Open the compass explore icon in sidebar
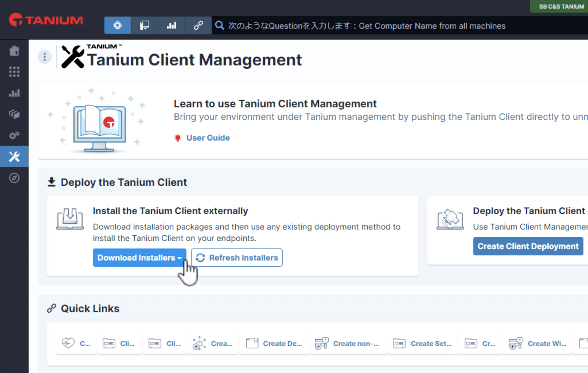Screen dimensions: 588x373 click(x=14, y=178)
